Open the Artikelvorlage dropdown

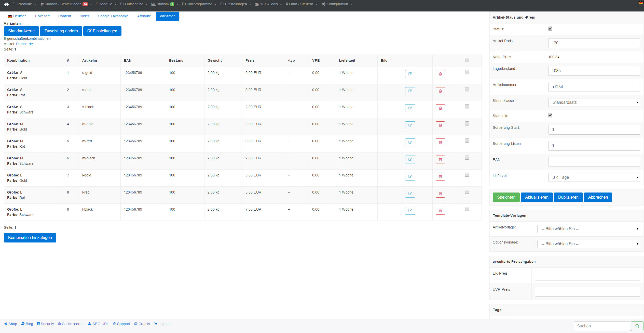coord(588,229)
